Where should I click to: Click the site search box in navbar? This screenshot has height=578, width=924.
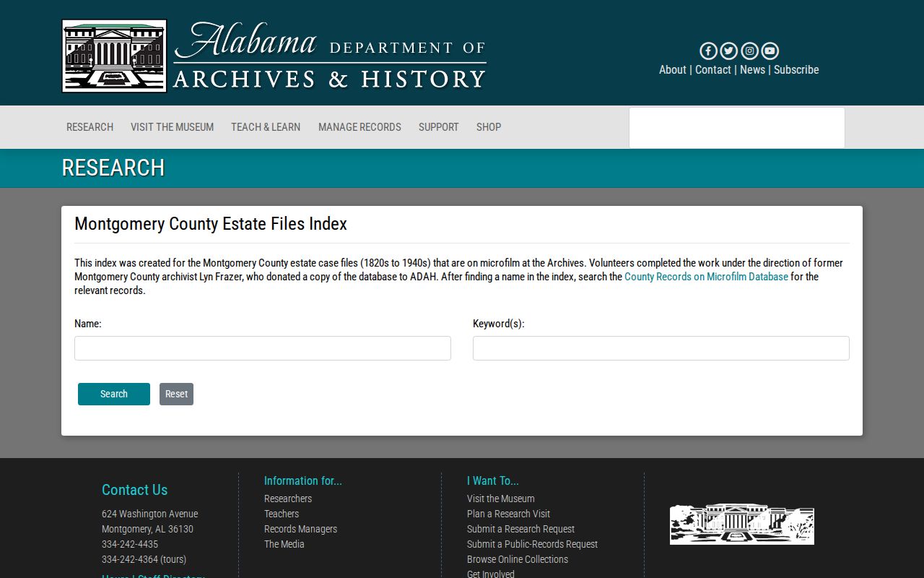coord(737,128)
